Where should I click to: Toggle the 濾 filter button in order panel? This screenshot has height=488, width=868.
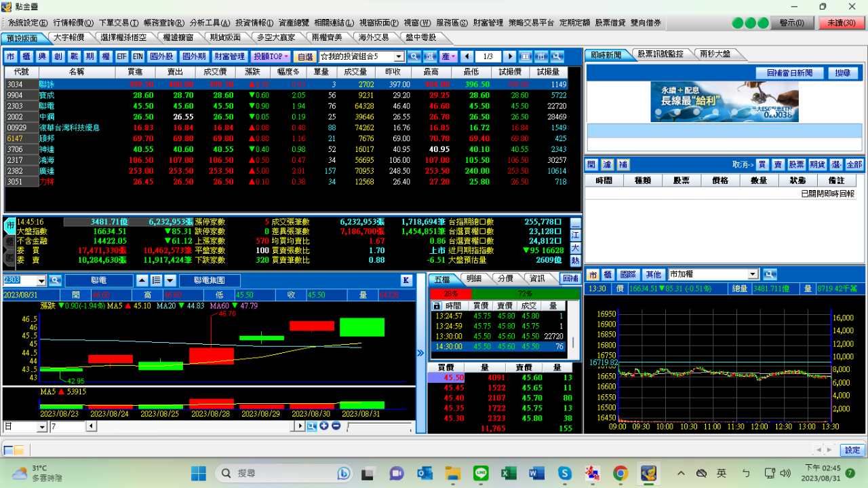(x=607, y=165)
